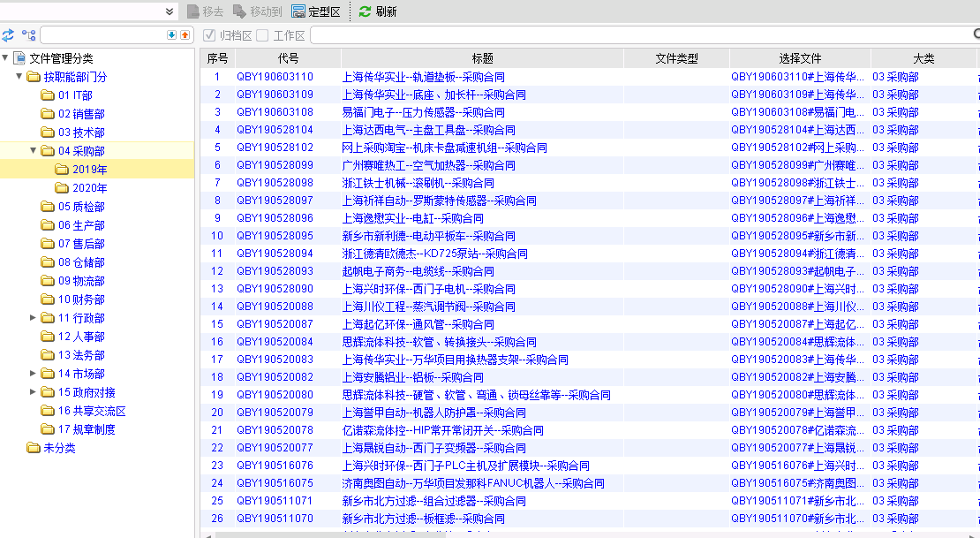This screenshot has width=980, height=538.
Task: Toggle the 归档区 checkbox
Action: tap(209, 35)
